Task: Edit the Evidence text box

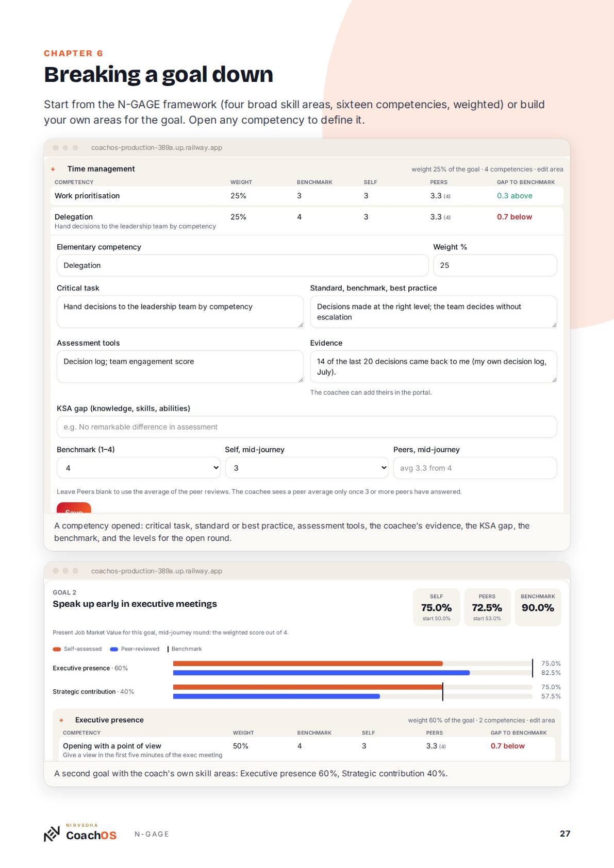Action: tap(434, 367)
